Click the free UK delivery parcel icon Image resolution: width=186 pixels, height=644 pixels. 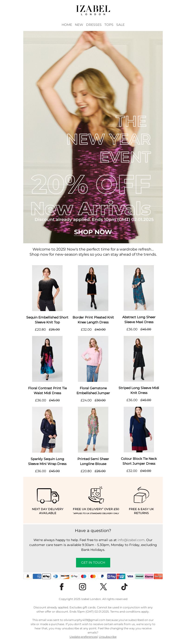pos(96,495)
